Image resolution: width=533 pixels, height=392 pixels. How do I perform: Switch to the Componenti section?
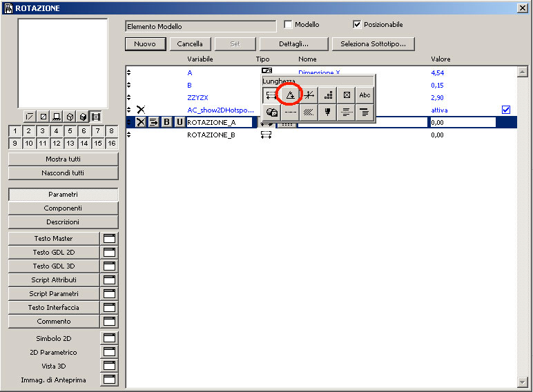point(63,208)
